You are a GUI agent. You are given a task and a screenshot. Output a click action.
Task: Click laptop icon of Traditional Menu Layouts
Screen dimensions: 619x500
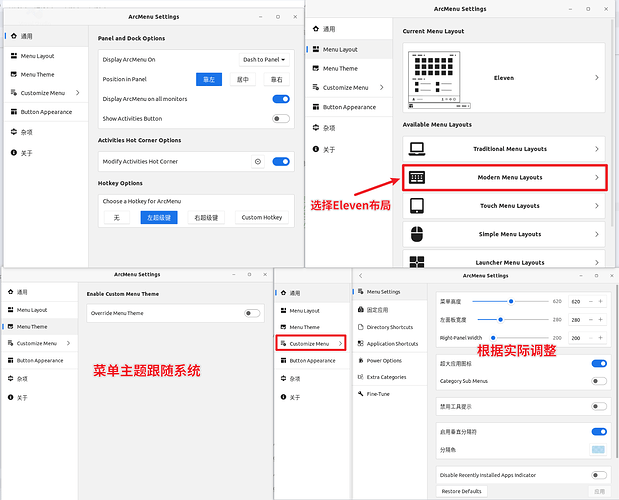417,149
